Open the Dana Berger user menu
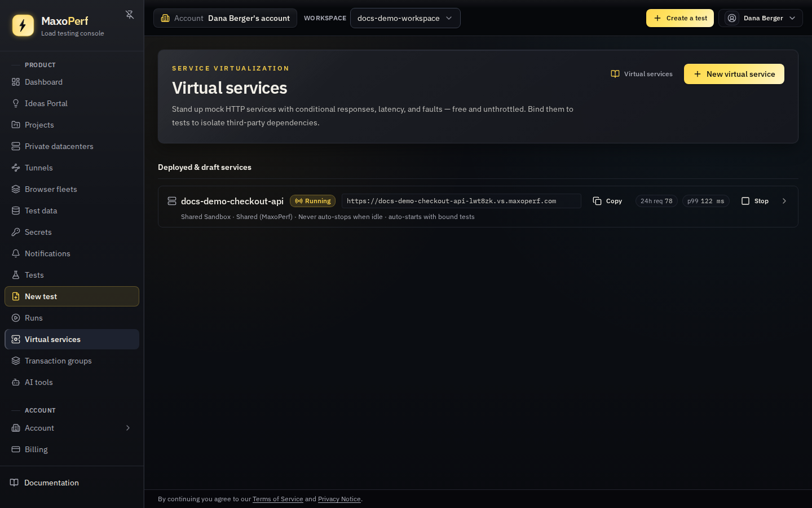The height and width of the screenshot is (508, 812). [761, 18]
